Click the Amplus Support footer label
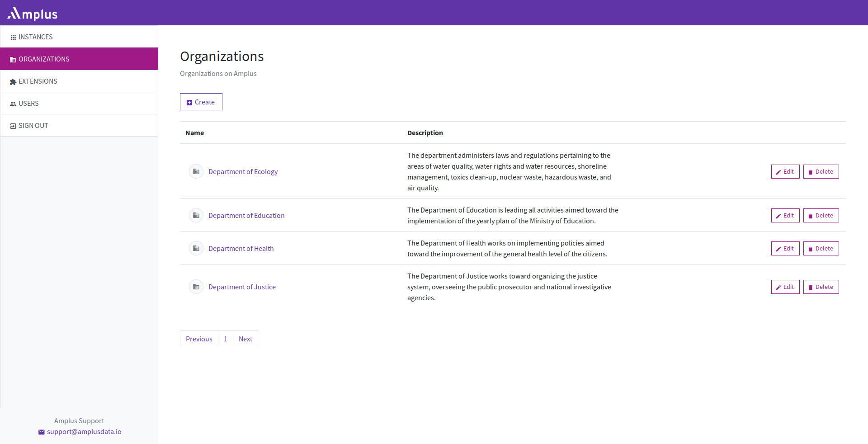This screenshot has height=444, width=868. (79, 420)
